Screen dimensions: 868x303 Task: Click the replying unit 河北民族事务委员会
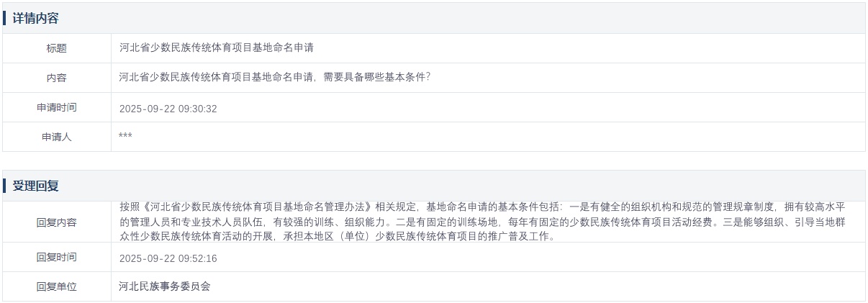(x=165, y=286)
